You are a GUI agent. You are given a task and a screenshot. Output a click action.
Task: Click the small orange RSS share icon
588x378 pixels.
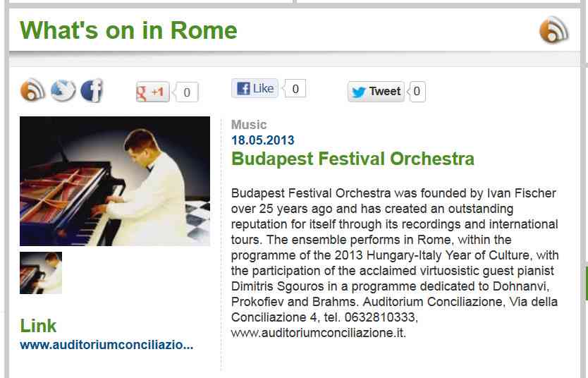(x=32, y=90)
